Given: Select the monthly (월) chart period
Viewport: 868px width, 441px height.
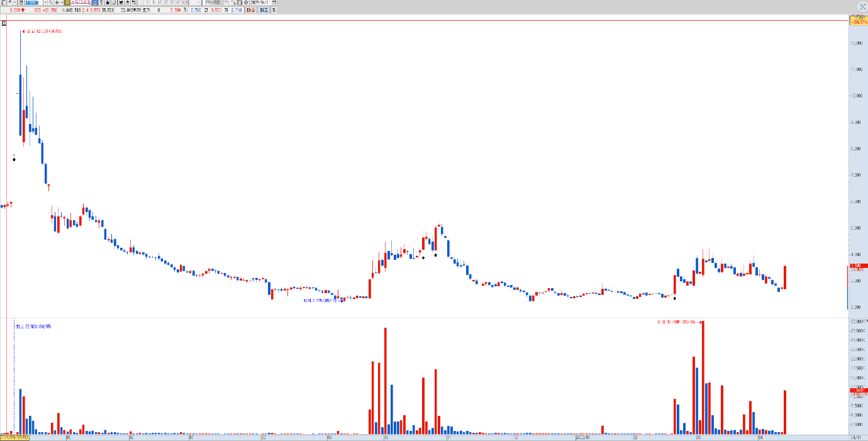Looking at the screenshot, I should (x=108, y=3).
